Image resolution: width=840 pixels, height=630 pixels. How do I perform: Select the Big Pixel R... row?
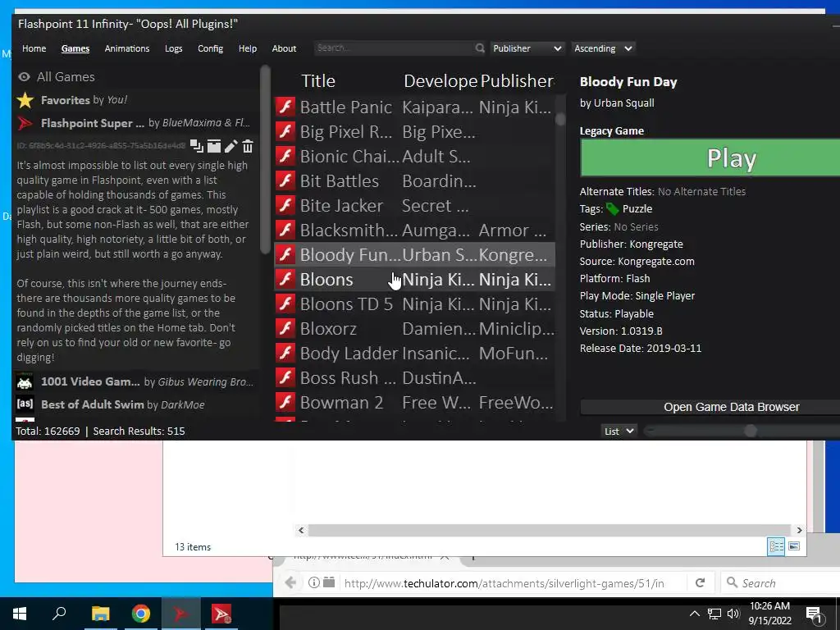(x=414, y=132)
